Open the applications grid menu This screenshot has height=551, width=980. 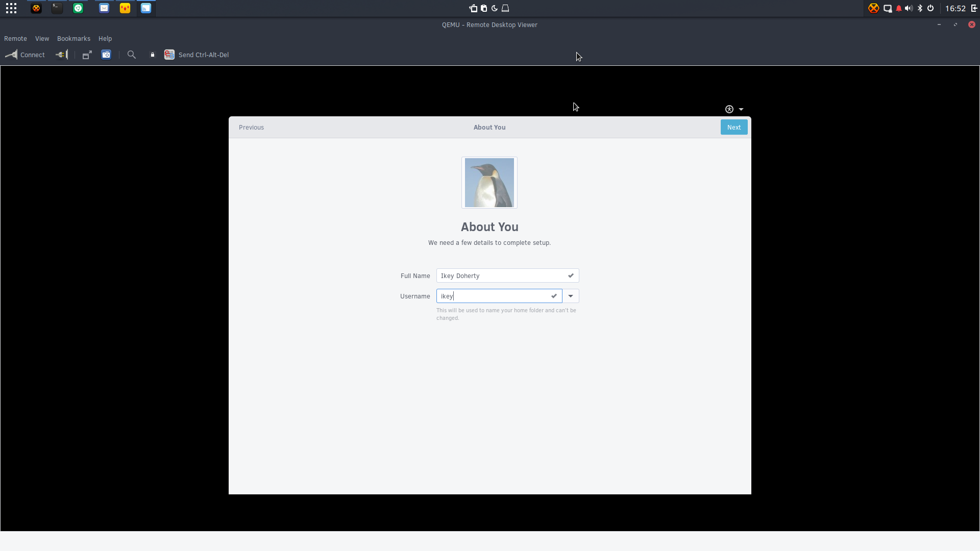click(x=11, y=8)
